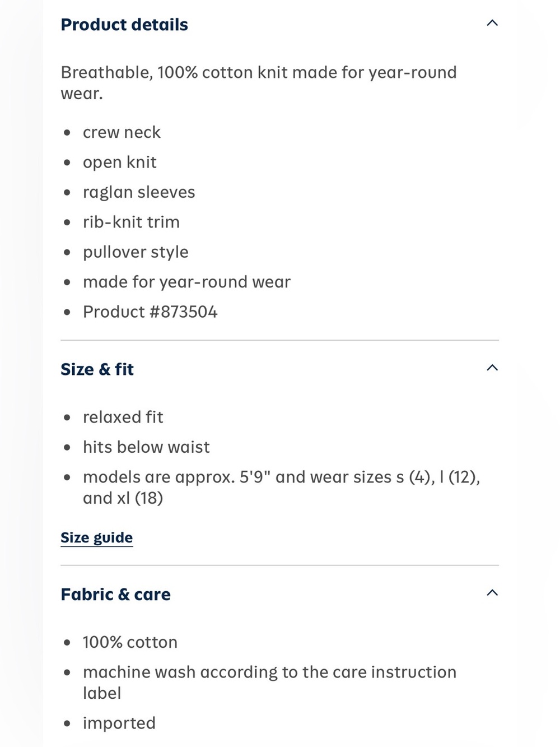Click the models height and sizes text
Screen dimensions: 560x747
pos(282,488)
